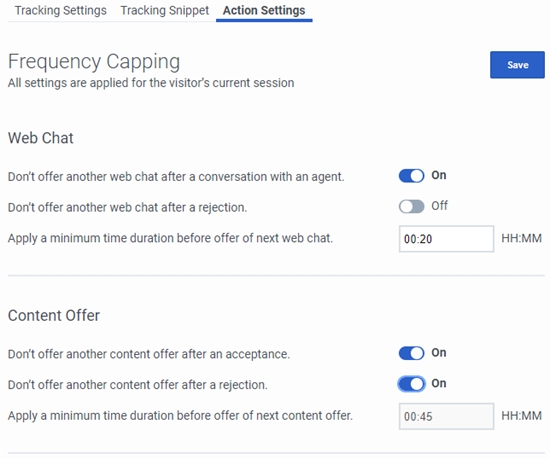The image size is (550, 459).
Task: Save the frequency capping settings
Action: coord(517,65)
